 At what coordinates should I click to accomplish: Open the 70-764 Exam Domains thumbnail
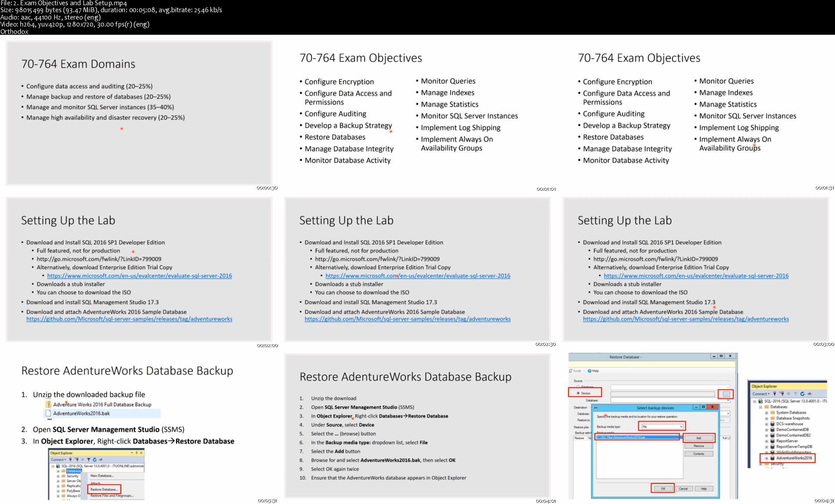[x=139, y=113]
